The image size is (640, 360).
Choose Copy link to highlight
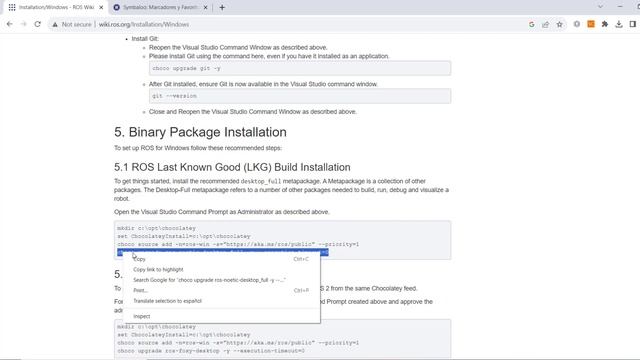222,269
